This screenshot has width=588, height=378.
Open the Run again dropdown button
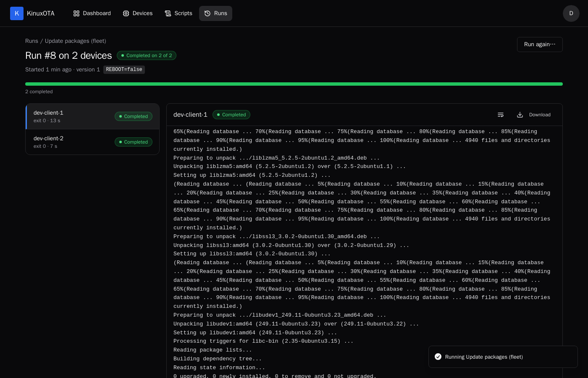[540, 45]
